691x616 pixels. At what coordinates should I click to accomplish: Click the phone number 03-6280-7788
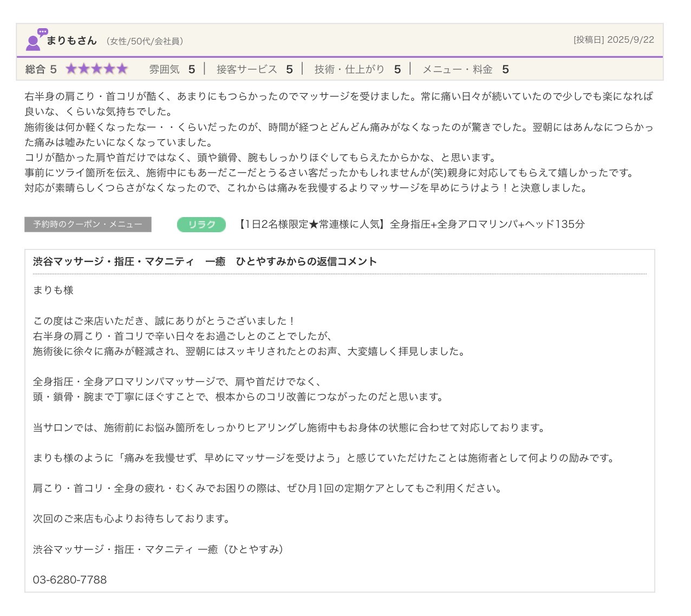coord(70,580)
